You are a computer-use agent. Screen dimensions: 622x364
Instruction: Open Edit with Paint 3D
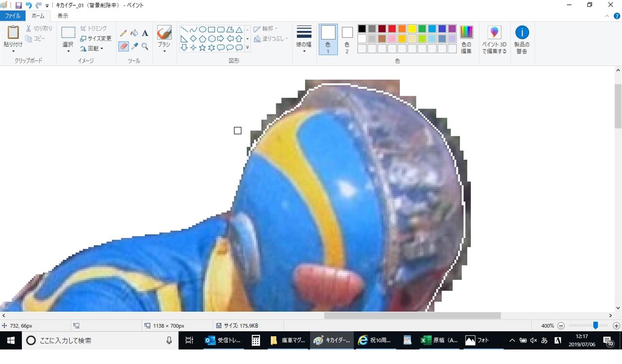[494, 40]
